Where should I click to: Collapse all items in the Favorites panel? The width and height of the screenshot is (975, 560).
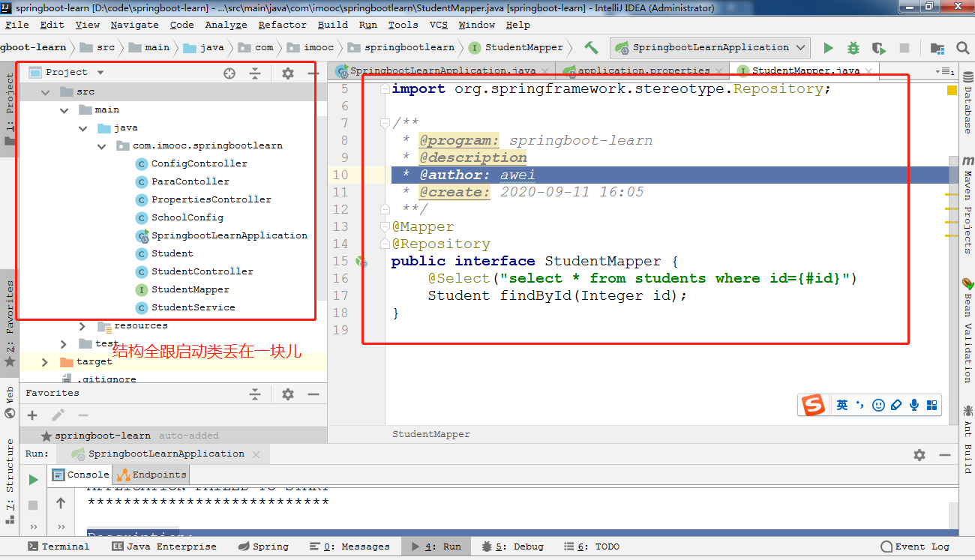(x=255, y=394)
